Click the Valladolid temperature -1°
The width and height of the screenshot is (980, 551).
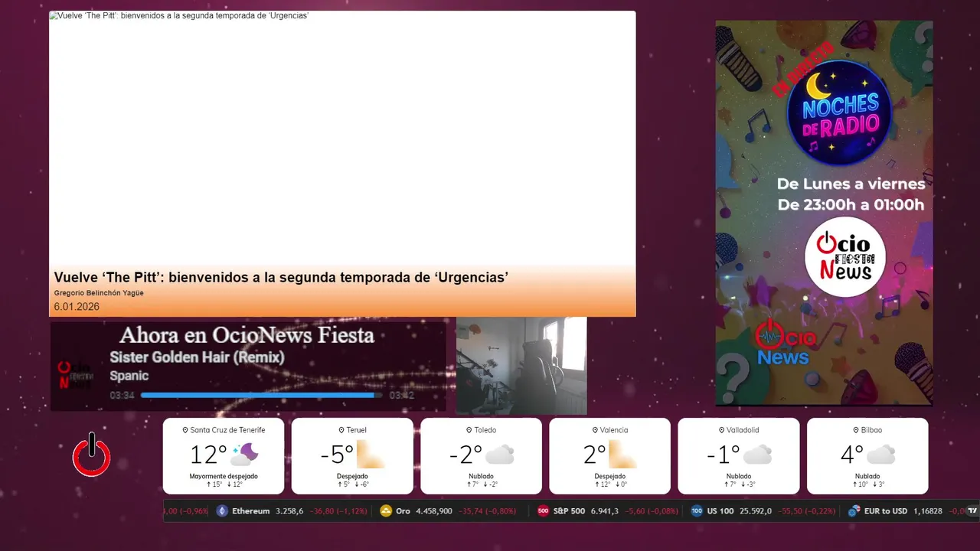click(x=724, y=455)
